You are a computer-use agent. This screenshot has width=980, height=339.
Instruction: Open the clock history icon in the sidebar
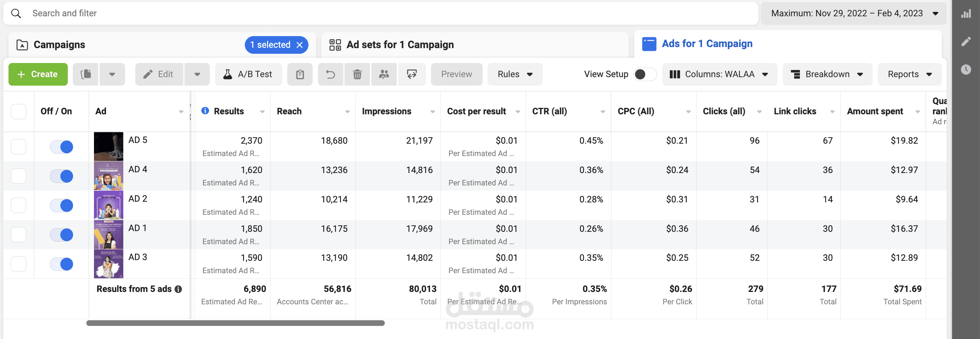(966, 69)
